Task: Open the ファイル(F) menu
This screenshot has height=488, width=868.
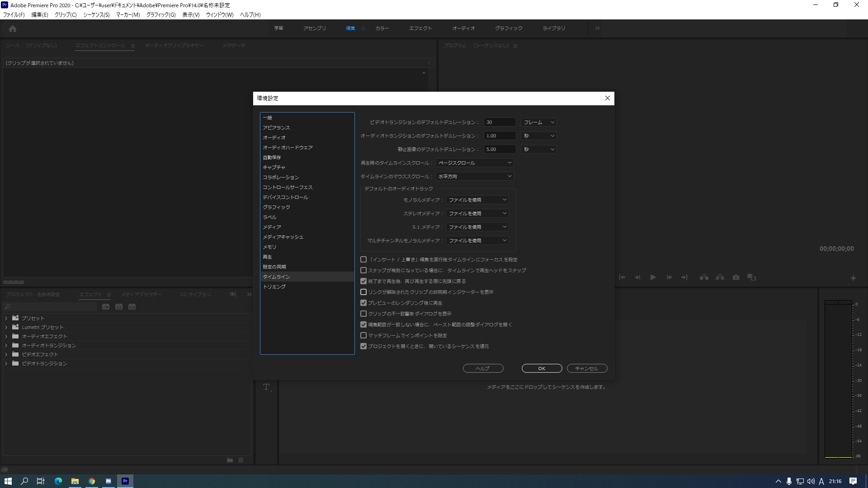Action: point(14,15)
